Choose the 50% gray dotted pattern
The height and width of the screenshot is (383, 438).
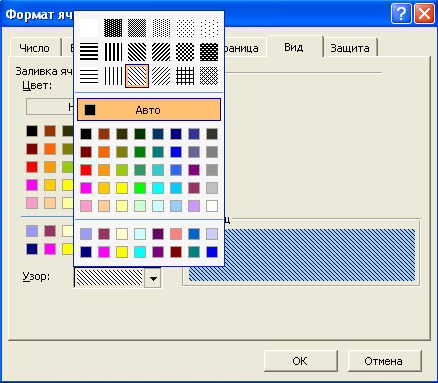point(137,28)
